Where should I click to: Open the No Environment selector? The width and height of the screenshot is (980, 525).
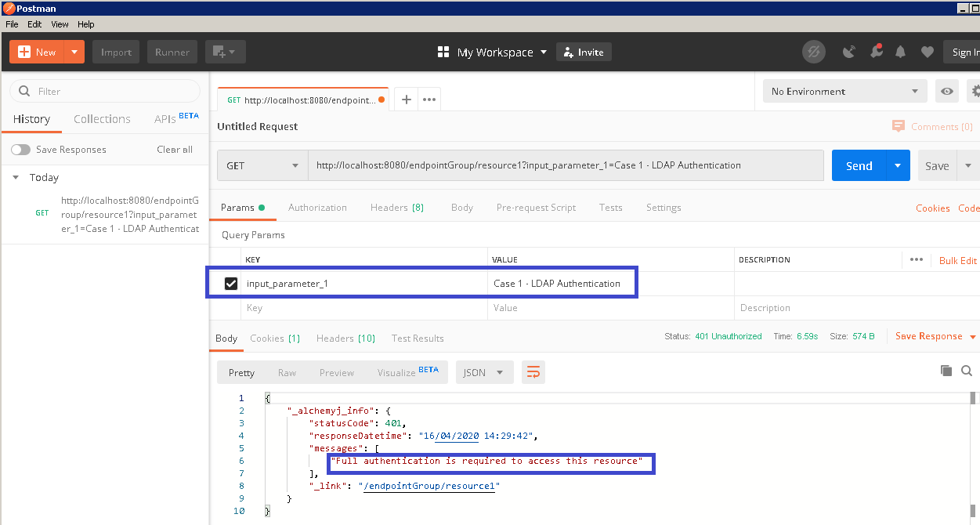844,91
